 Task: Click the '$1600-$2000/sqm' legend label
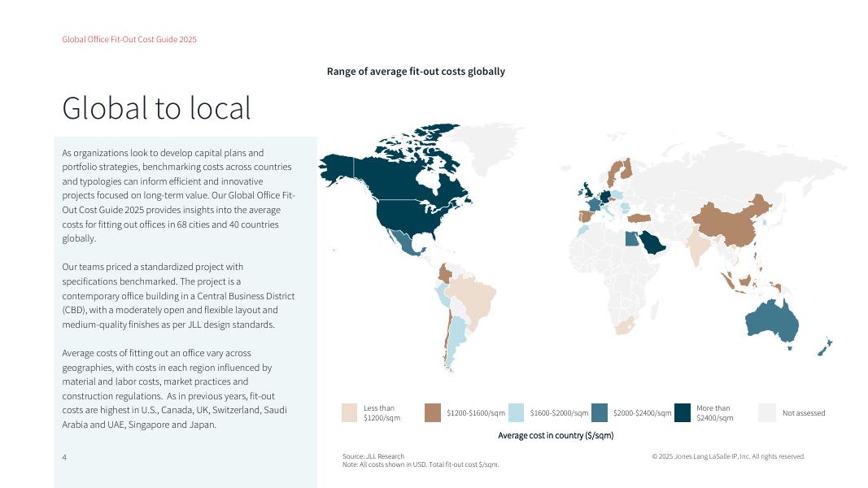pyautogui.click(x=559, y=412)
